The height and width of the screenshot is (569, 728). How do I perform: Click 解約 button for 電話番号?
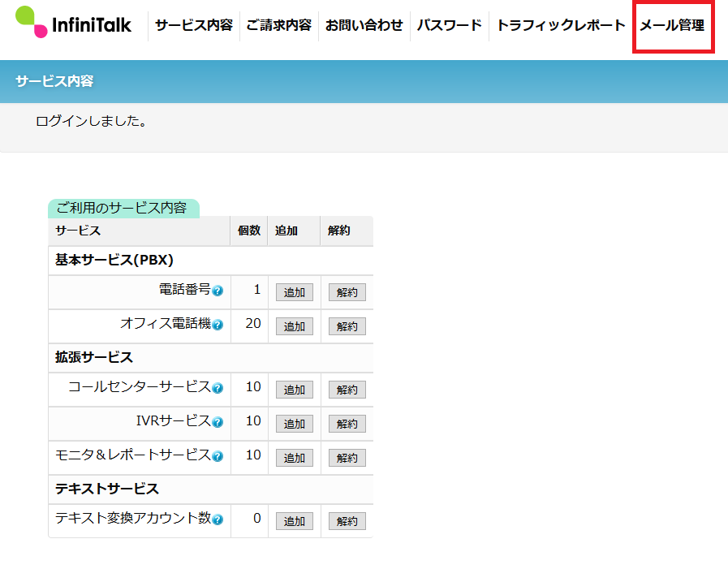347,293
